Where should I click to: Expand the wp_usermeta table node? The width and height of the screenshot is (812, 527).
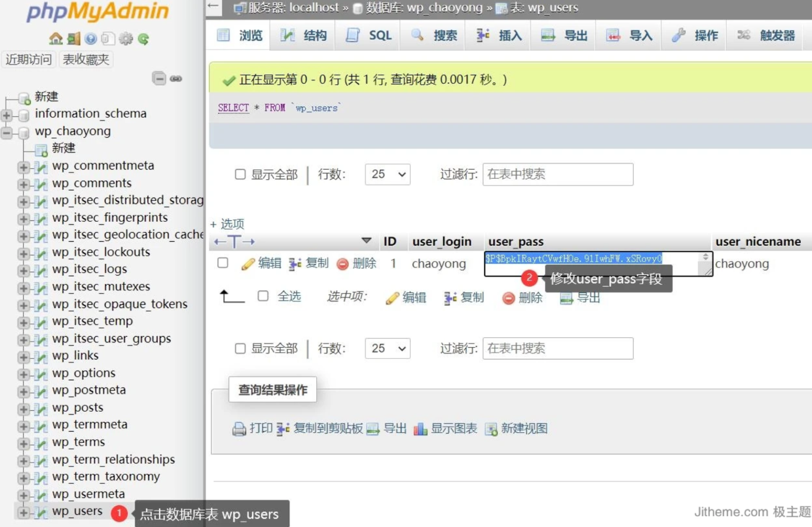23,495
